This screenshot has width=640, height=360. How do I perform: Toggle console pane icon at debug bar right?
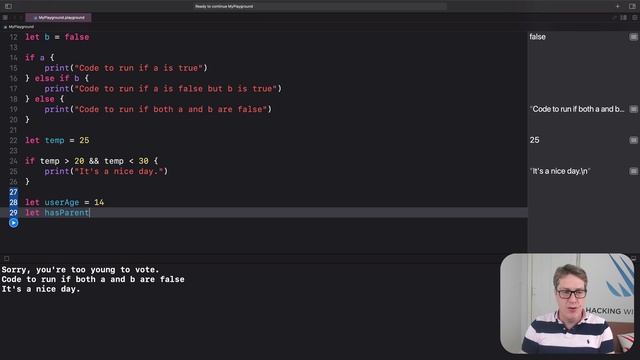pyautogui.click(x=634, y=258)
